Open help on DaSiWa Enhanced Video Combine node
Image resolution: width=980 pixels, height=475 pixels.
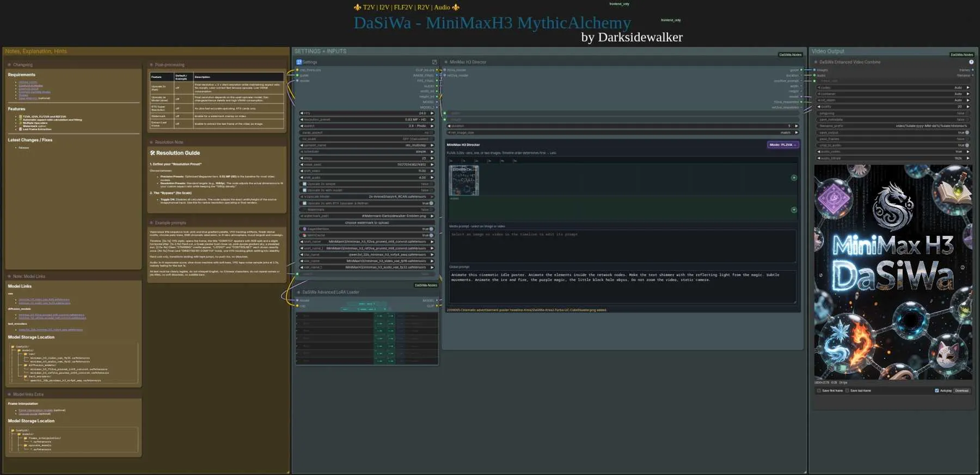[971, 62]
